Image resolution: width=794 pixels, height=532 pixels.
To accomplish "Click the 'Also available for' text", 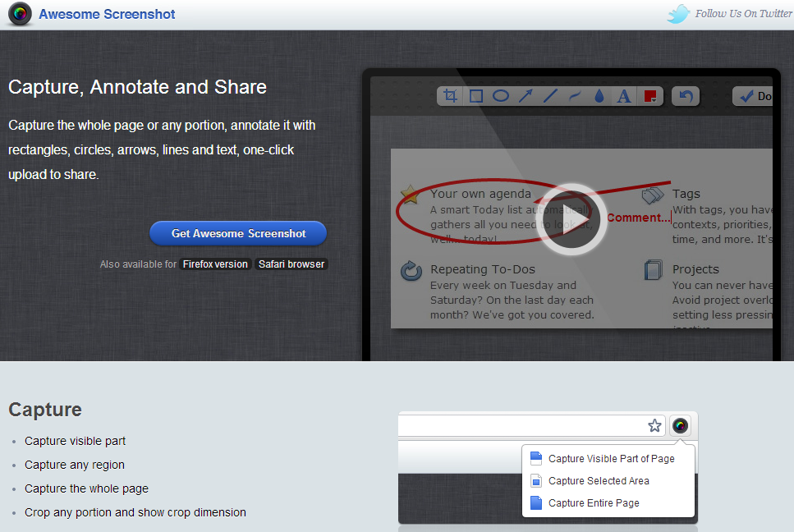I will (138, 264).
